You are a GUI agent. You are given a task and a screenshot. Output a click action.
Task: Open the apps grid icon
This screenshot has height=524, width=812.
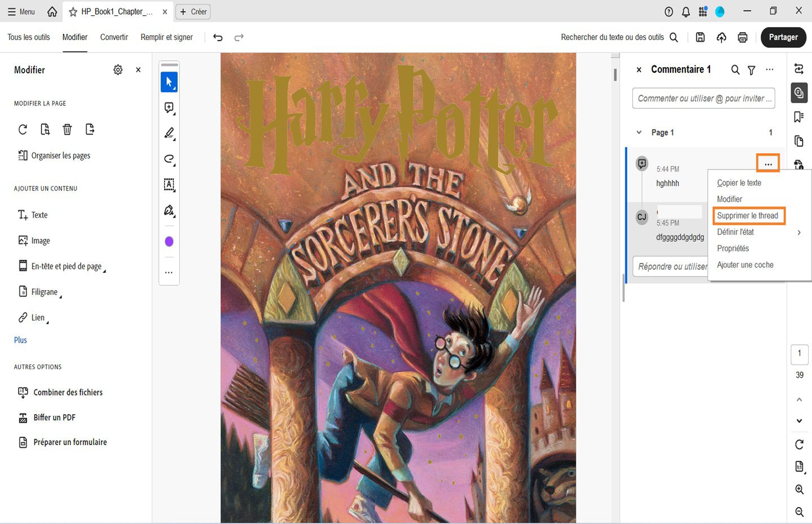[x=703, y=11]
